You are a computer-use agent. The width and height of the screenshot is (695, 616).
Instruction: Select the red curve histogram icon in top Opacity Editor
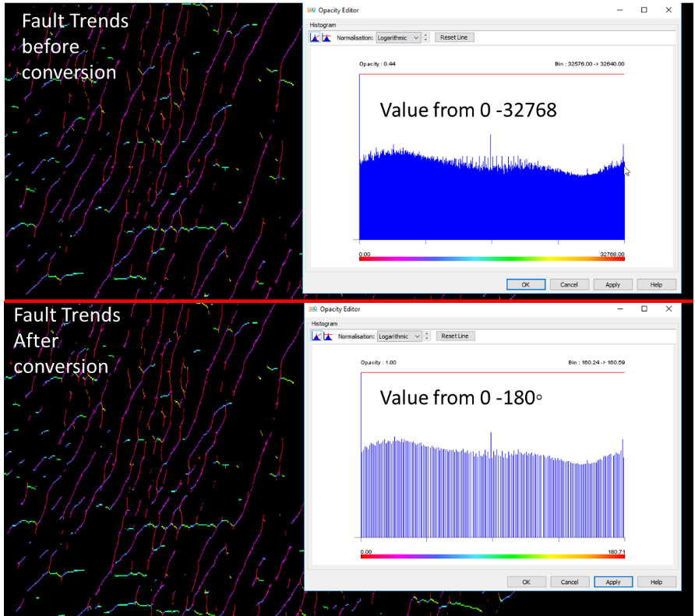[316, 37]
